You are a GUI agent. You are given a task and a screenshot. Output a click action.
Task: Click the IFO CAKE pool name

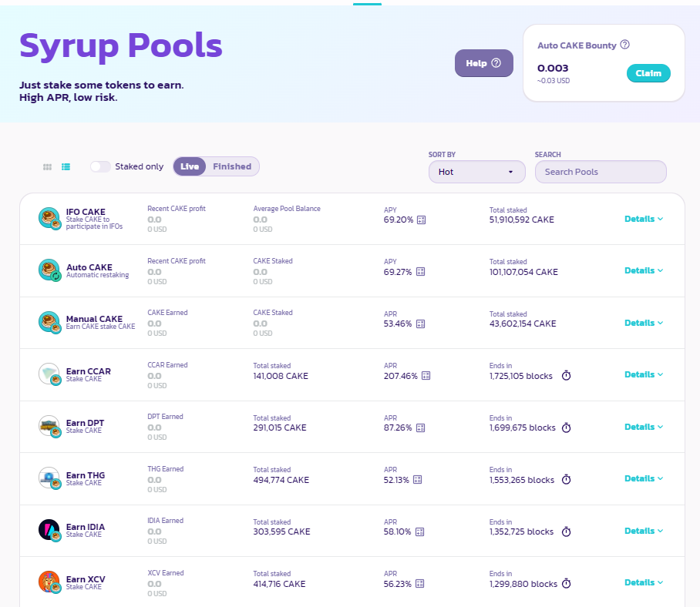click(86, 212)
